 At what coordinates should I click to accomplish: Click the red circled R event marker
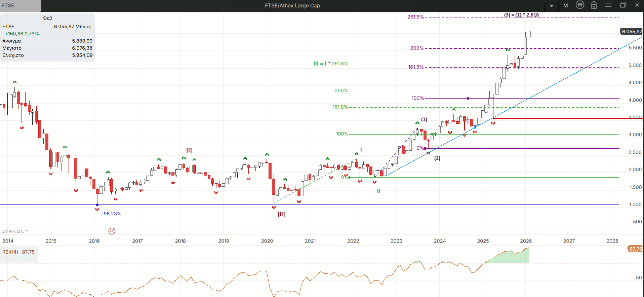[112, 231]
